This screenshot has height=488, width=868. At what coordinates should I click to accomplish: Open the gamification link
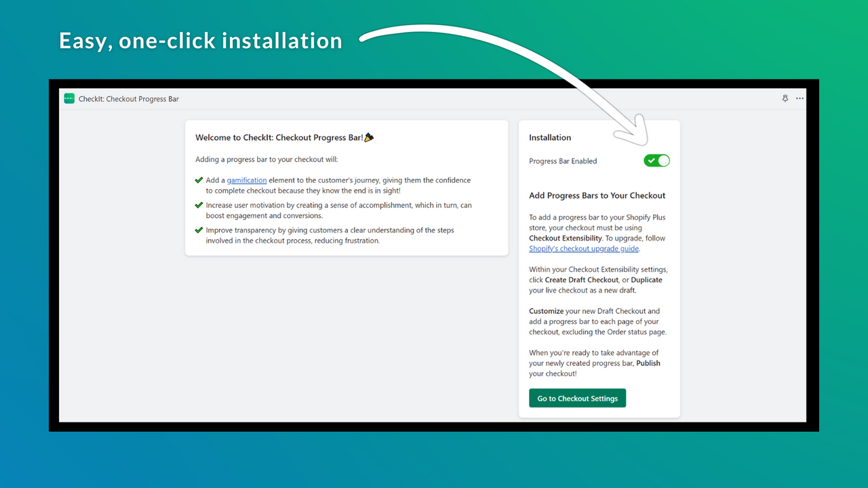point(247,180)
